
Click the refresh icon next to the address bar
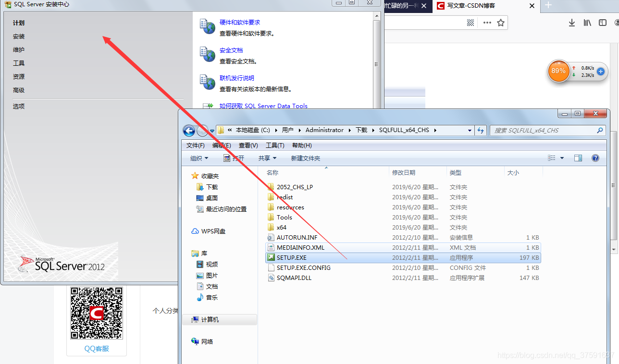click(x=481, y=130)
